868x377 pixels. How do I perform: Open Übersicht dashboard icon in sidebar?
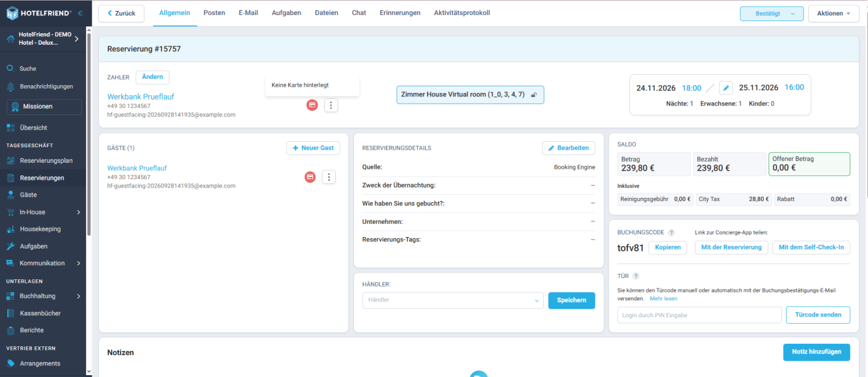(10, 127)
